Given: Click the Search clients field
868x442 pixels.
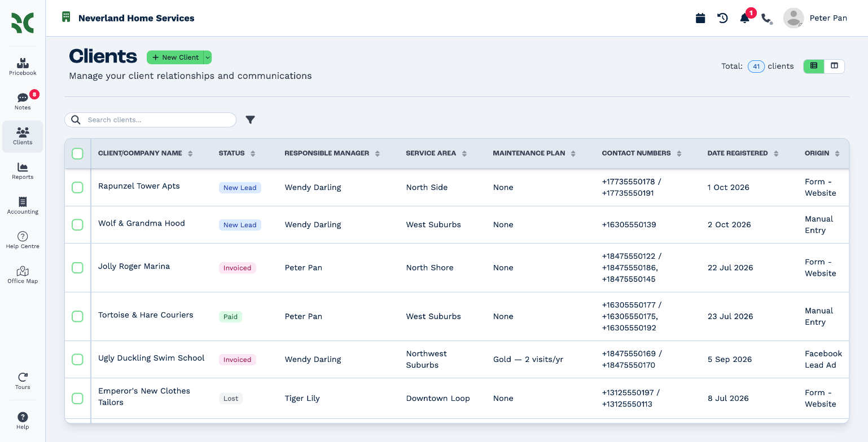Looking at the screenshot, I should [x=150, y=120].
